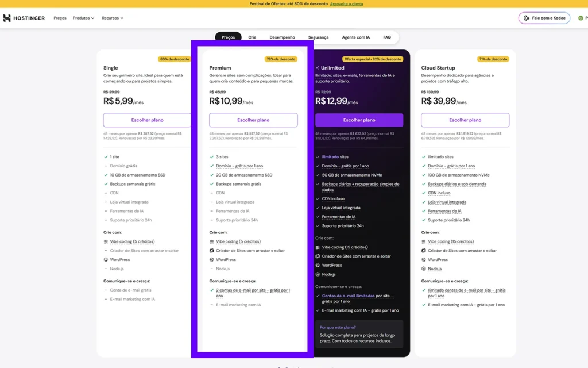
Task: Open Preços in the top navigation
Action: [x=60, y=18]
